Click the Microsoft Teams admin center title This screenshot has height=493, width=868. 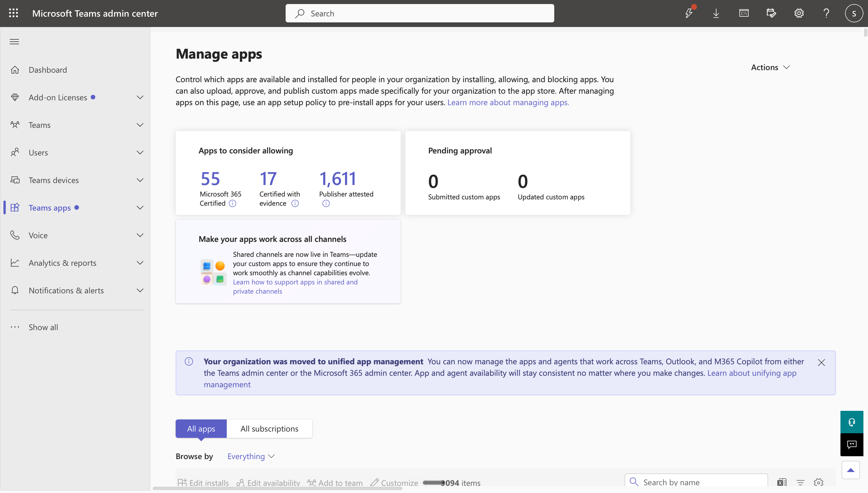tap(95, 13)
